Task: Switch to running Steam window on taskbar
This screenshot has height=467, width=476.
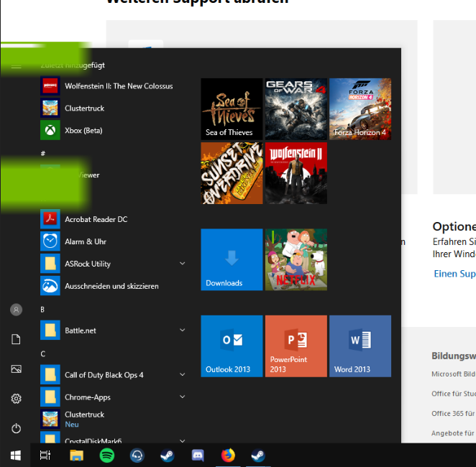Action: pyautogui.click(x=258, y=456)
